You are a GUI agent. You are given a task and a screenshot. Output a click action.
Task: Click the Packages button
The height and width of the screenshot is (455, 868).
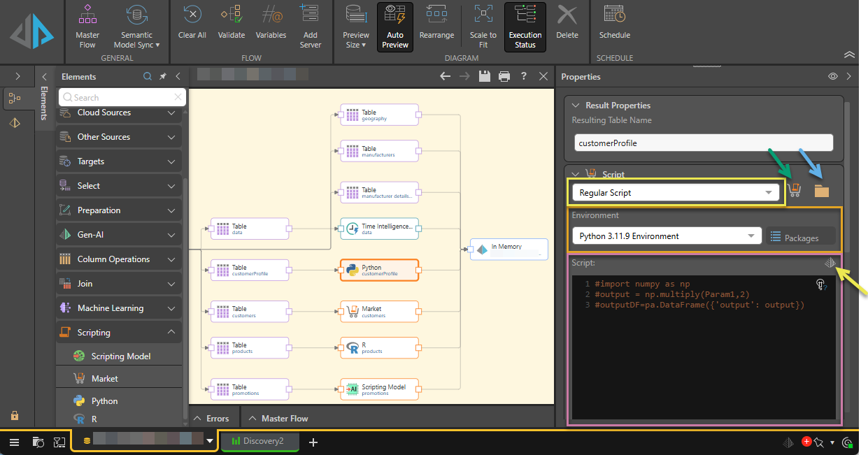[800, 238]
